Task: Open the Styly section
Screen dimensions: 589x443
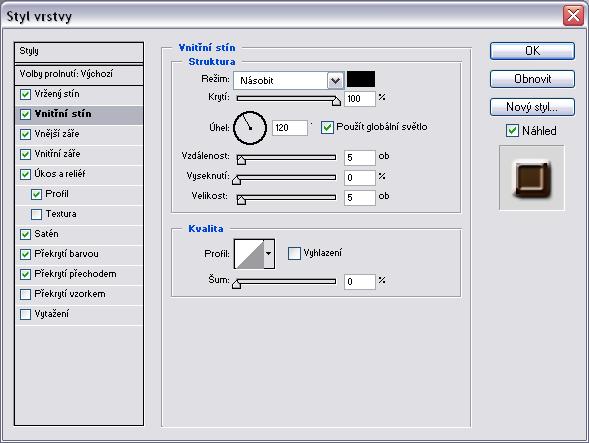Action: [79, 52]
